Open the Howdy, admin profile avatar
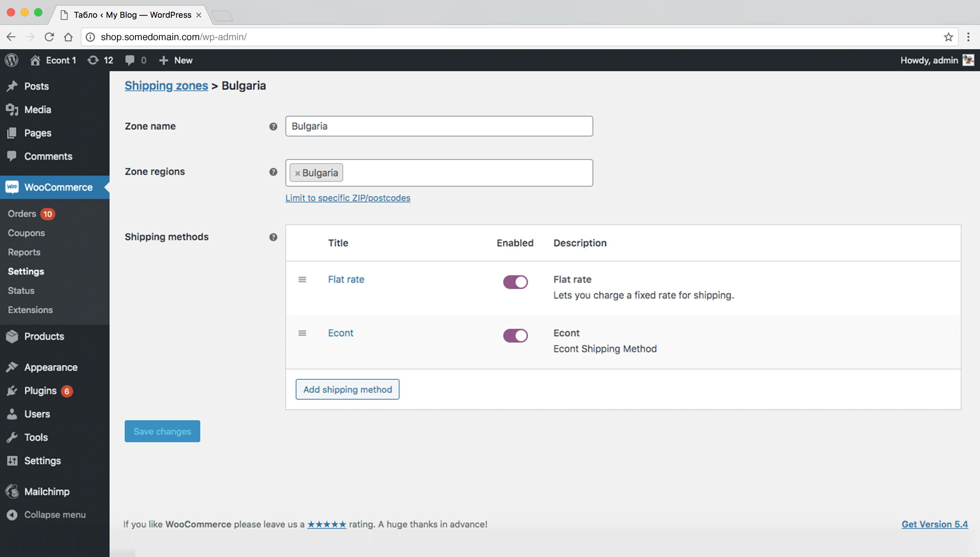980x557 pixels. click(x=968, y=60)
